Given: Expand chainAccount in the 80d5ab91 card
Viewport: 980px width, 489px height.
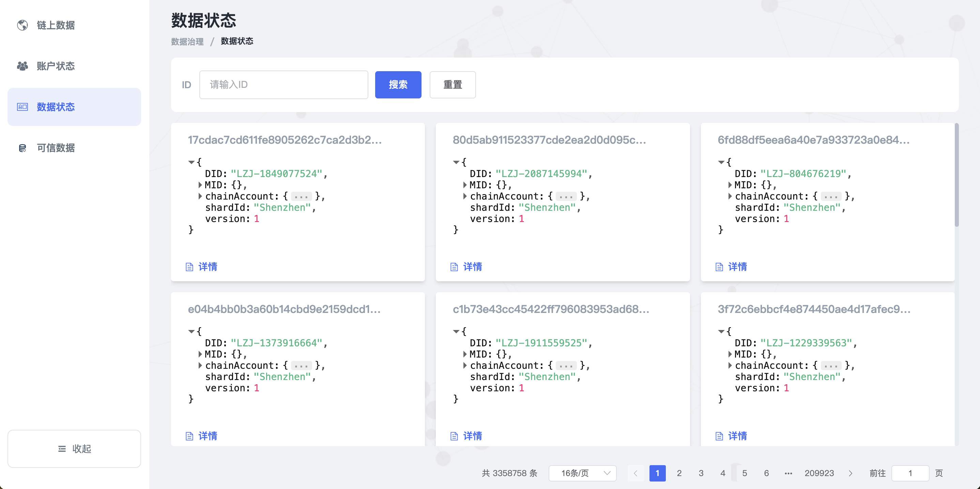Looking at the screenshot, I should [x=465, y=196].
